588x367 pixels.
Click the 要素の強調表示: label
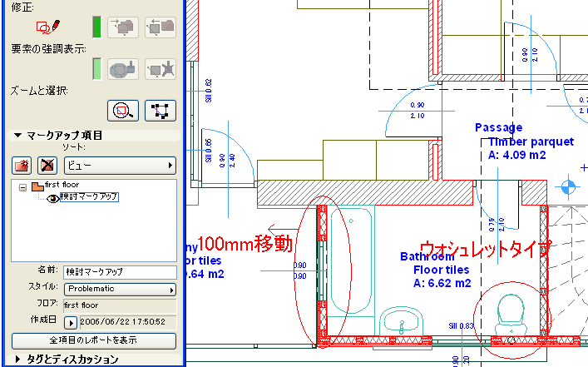pyautogui.click(x=49, y=49)
